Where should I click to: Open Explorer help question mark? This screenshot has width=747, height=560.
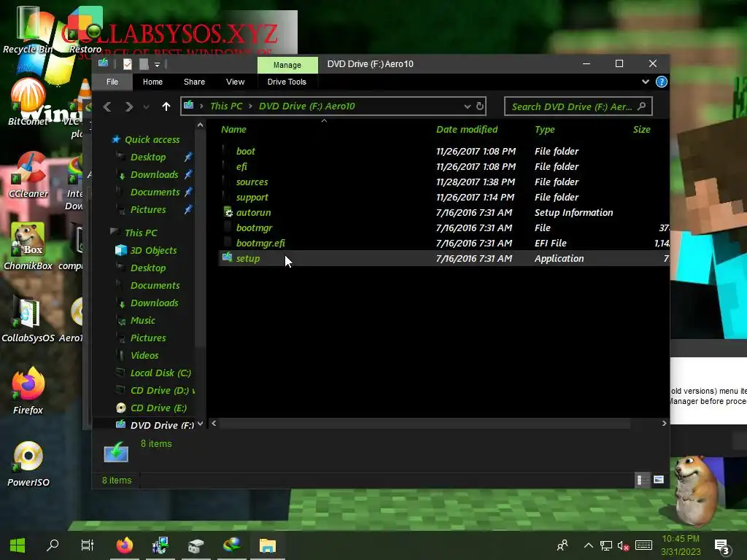661,82
